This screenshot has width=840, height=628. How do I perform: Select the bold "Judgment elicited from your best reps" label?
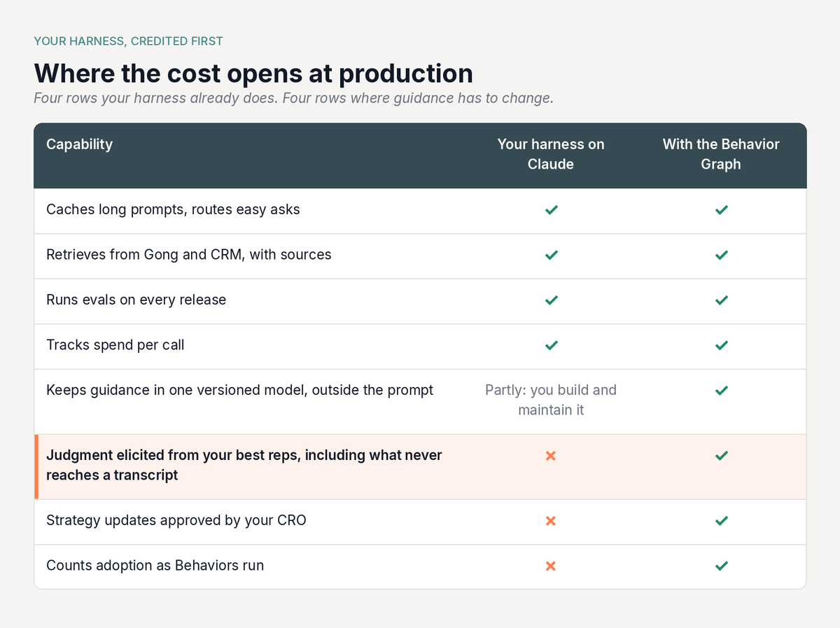pyautogui.click(x=244, y=465)
